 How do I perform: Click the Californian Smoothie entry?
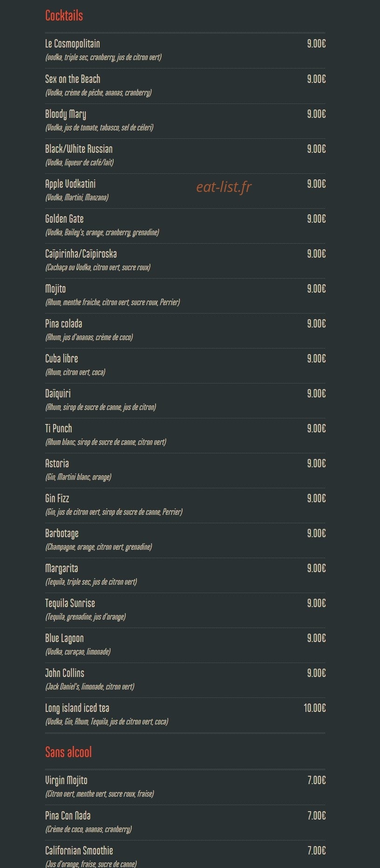79,851
